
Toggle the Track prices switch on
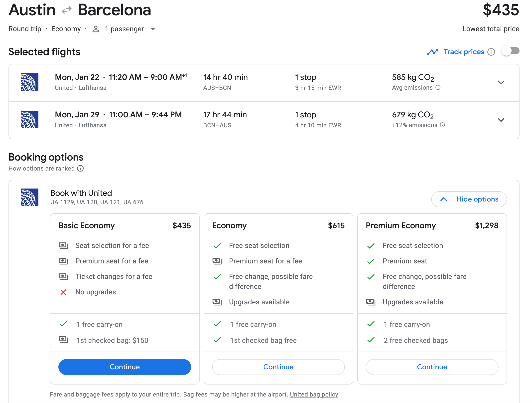(511, 51)
